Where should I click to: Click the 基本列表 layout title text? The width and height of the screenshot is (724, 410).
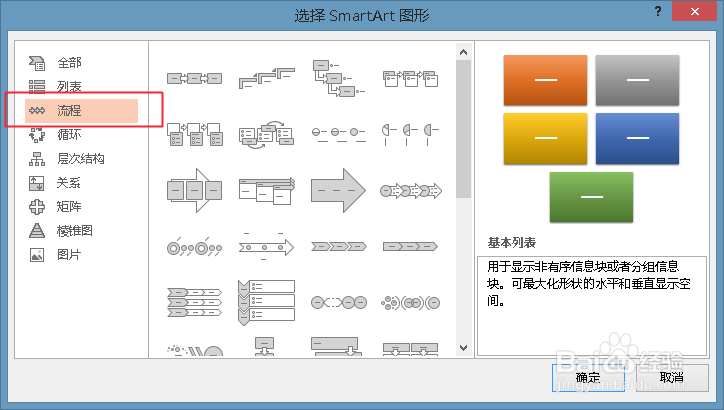pos(512,242)
